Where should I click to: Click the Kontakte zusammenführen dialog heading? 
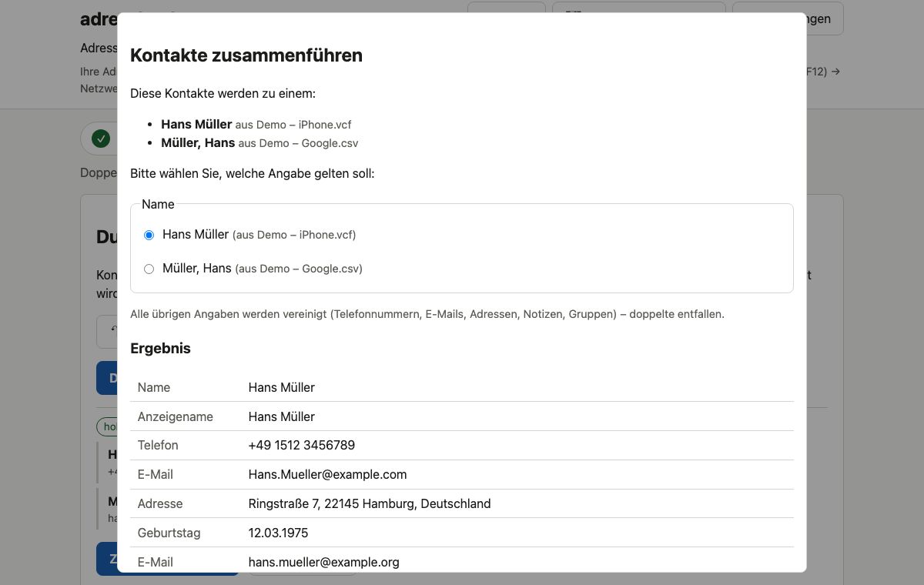coord(246,55)
